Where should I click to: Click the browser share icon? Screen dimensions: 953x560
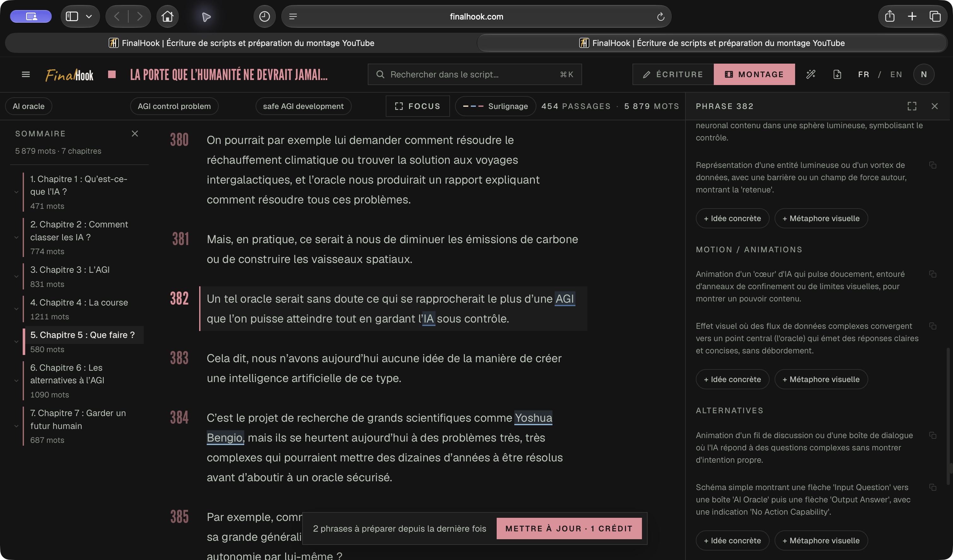tap(890, 16)
